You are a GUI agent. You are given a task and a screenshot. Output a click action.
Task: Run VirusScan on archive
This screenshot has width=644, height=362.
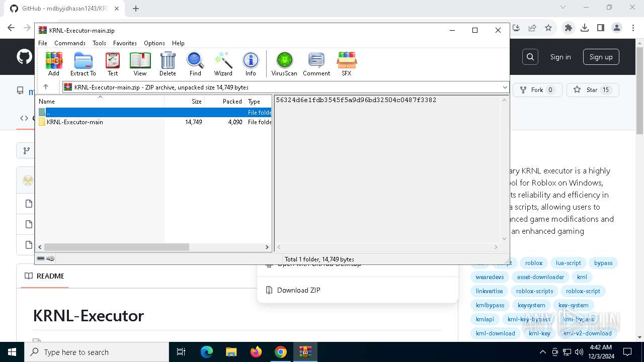click(284, 64)
